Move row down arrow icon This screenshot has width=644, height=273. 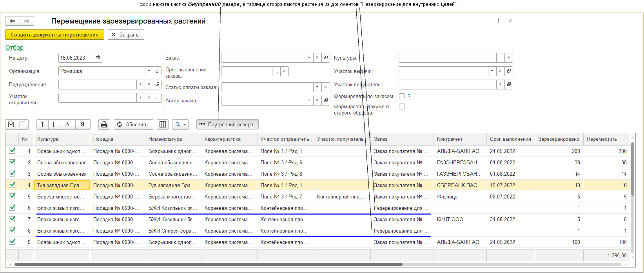[x=54, y=124]
